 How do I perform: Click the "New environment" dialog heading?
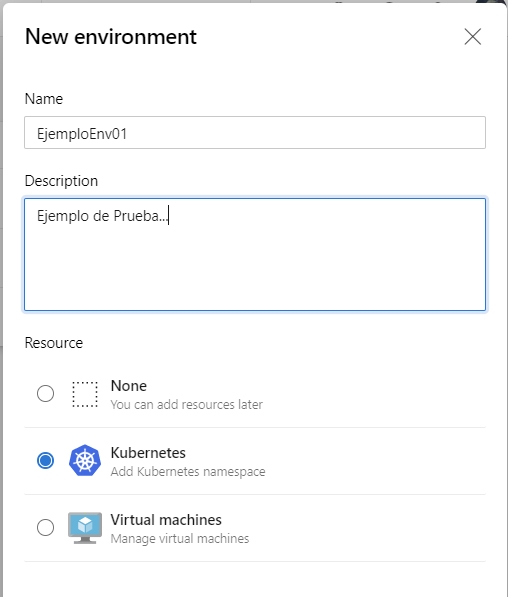click(111, 37)
